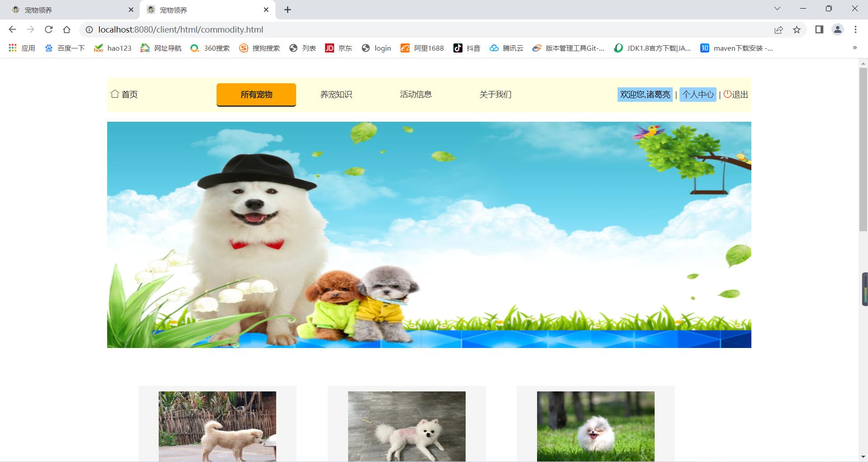Click the 欢迎您,诸葛亮 greeting label
The height and width of the screenshot is (462, 868).
coord(645,95)
